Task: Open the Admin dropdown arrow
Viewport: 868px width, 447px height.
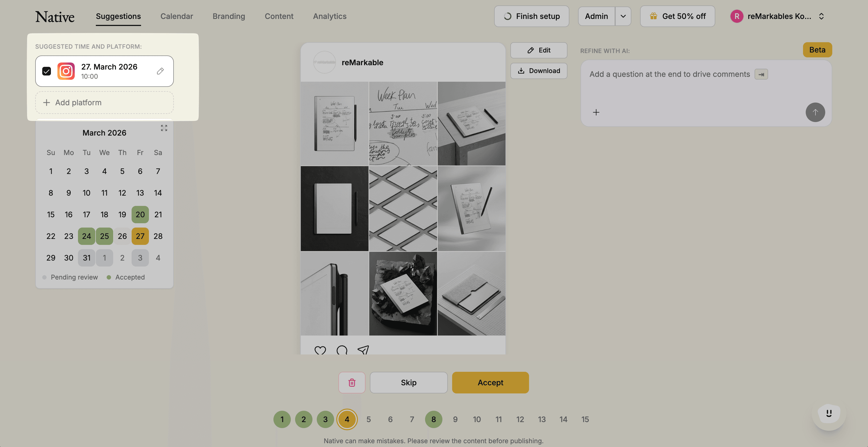Action: coord(623,16)
